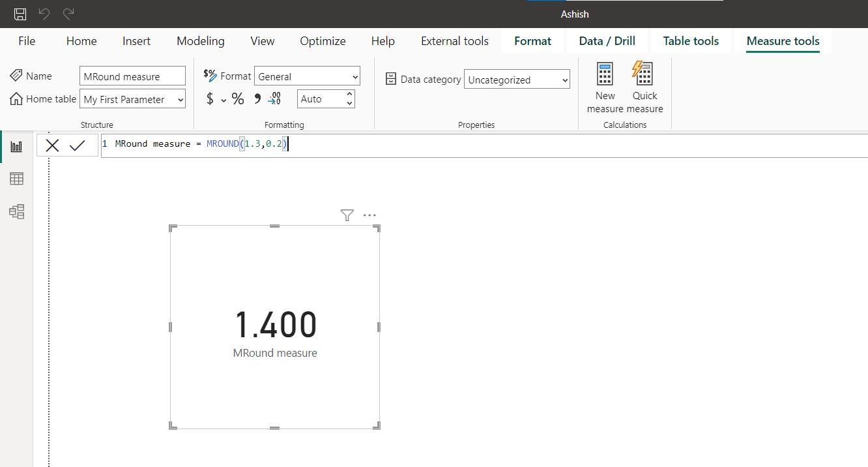Open the Format dropdown showing General
Image resolution: width=868 pixels, height=467 pixels.
pyautogui.click(x=307, y=76)
